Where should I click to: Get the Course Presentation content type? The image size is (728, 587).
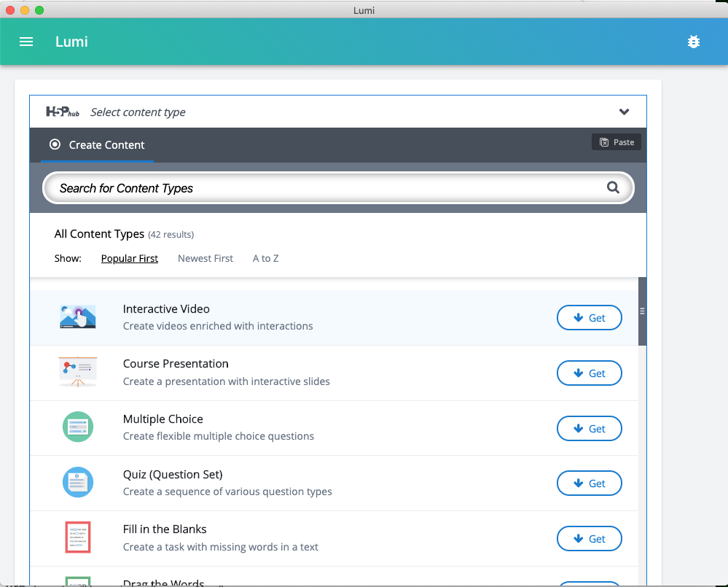click(x=590, y=373)
